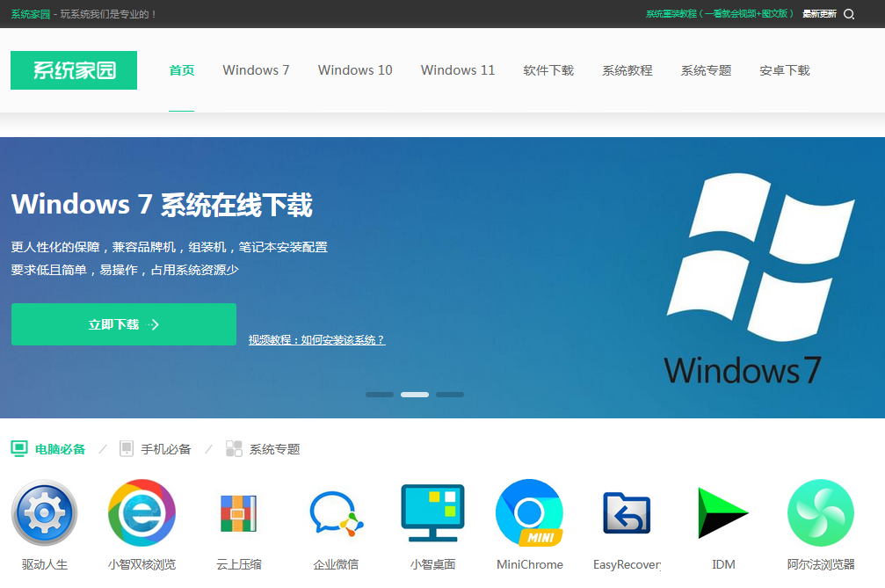Open the 企业微信 chat icon
This screenshot has height=588, width=885.
[336, 512]
